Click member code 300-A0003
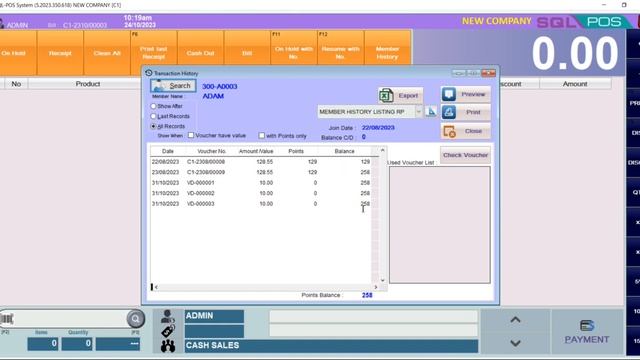This screenshot has height=360, width=640. (x=220, y=87)
